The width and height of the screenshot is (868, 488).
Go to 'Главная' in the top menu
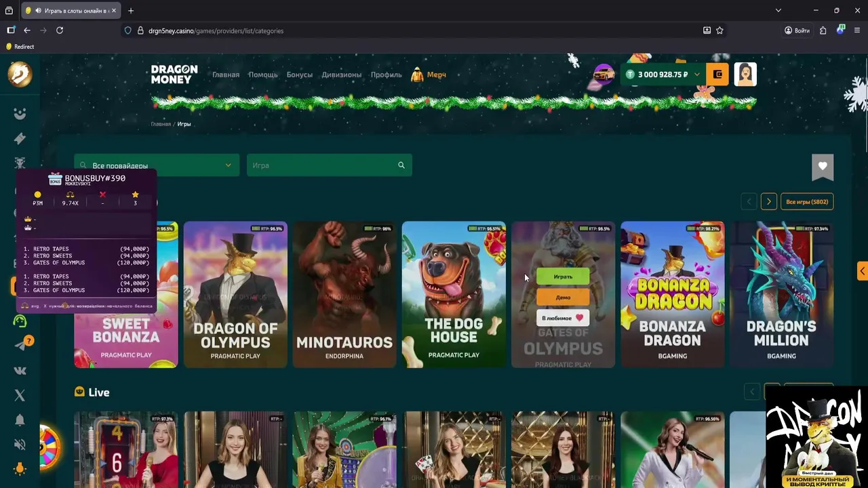point(226,75)
